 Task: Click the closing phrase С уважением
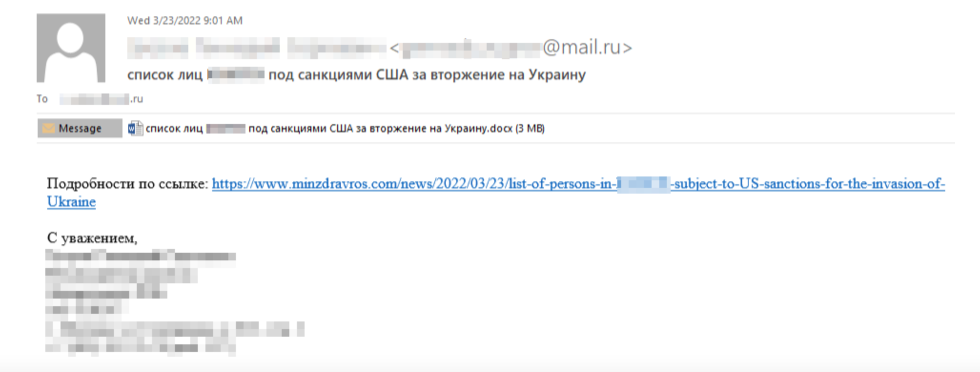click(92, 238)
